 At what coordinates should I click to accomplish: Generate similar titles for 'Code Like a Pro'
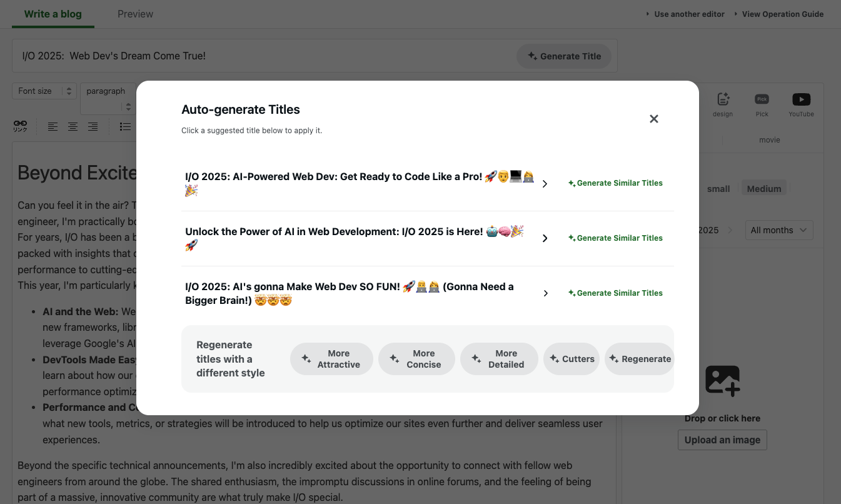tap(615, 183)
